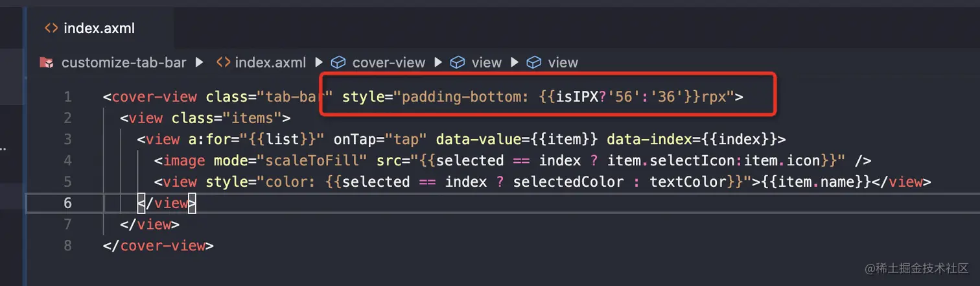This screenshot has height=286, width=980.
Task: Click line number 6 in the gutter
Action: (x=67, y=203)
